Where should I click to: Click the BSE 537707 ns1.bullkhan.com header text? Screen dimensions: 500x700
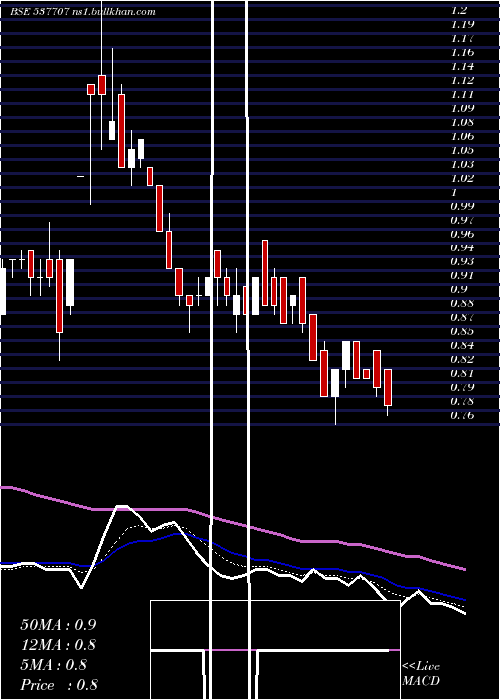pos(83,12)
